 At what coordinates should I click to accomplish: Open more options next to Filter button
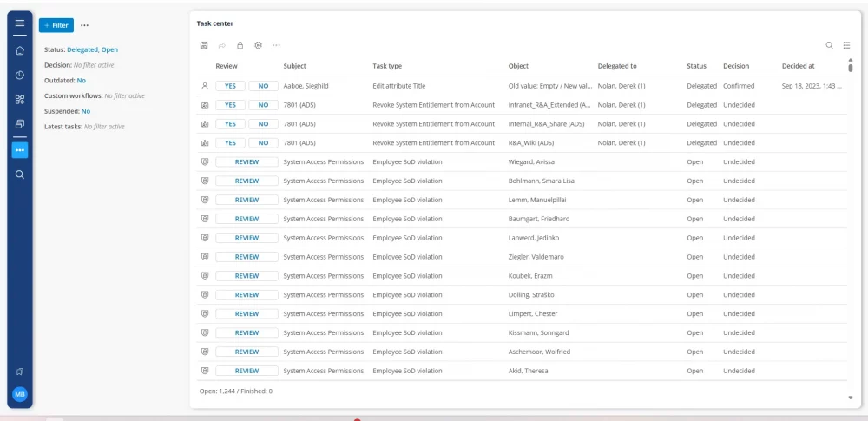84,26
